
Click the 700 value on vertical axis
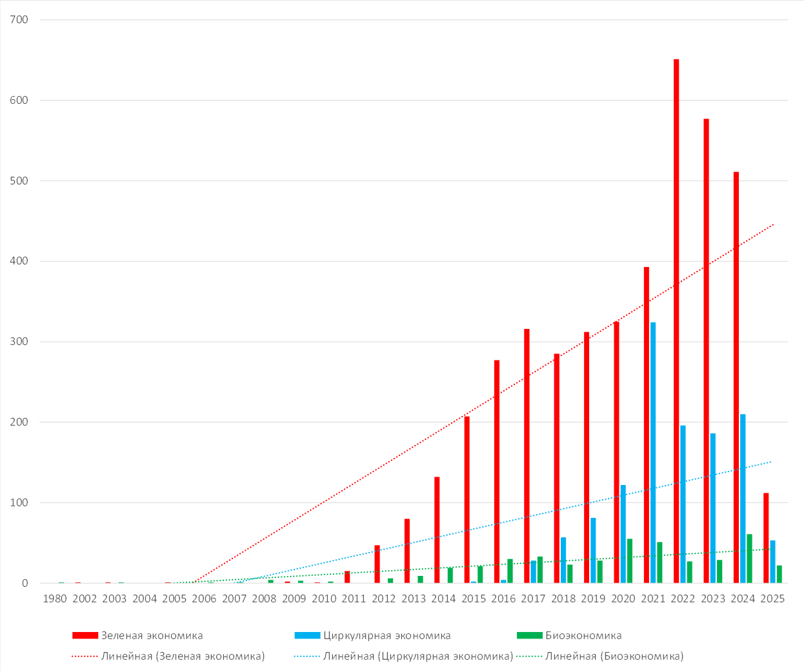[19, 20]
